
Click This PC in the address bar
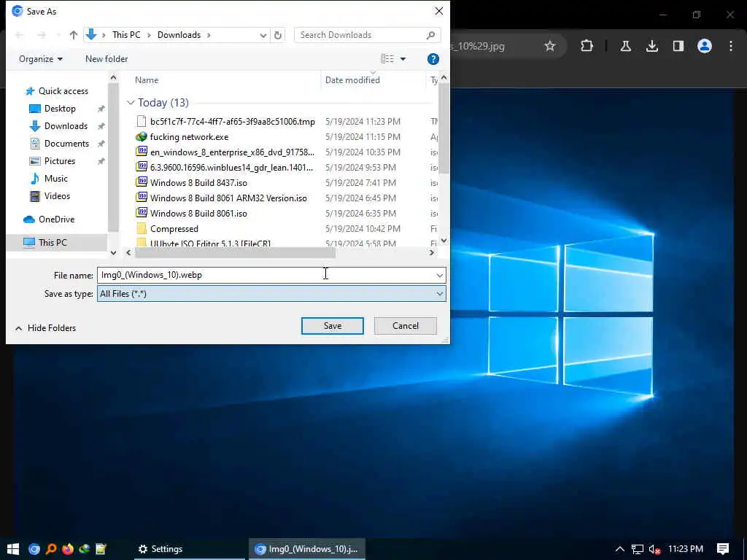click(126, 35)
